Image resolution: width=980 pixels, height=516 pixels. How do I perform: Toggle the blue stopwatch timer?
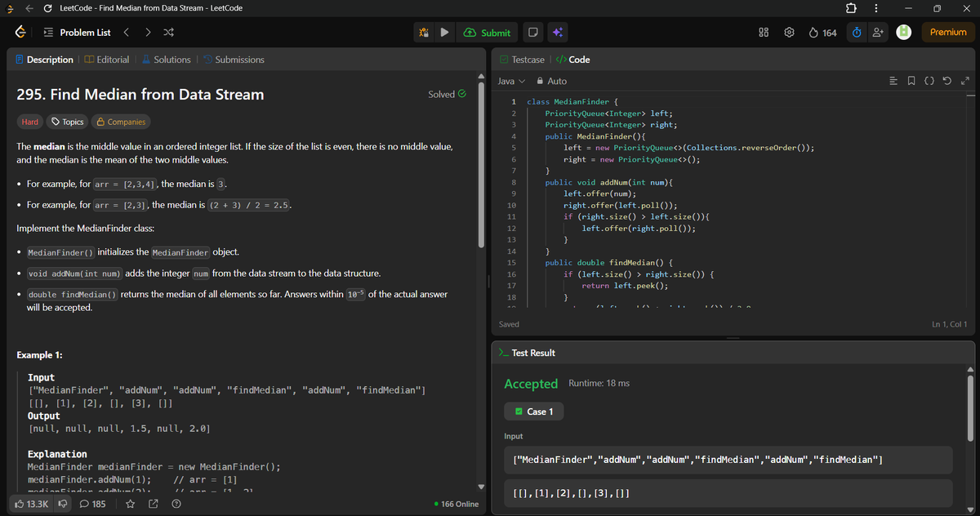point(857,33)
